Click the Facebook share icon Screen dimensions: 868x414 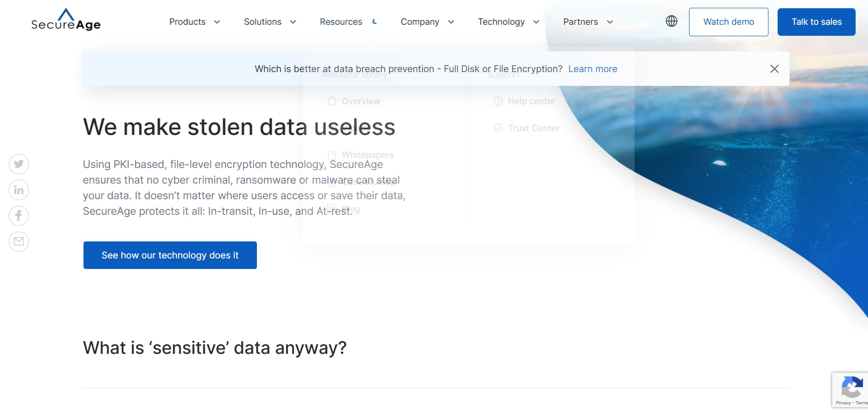point(18,215)
